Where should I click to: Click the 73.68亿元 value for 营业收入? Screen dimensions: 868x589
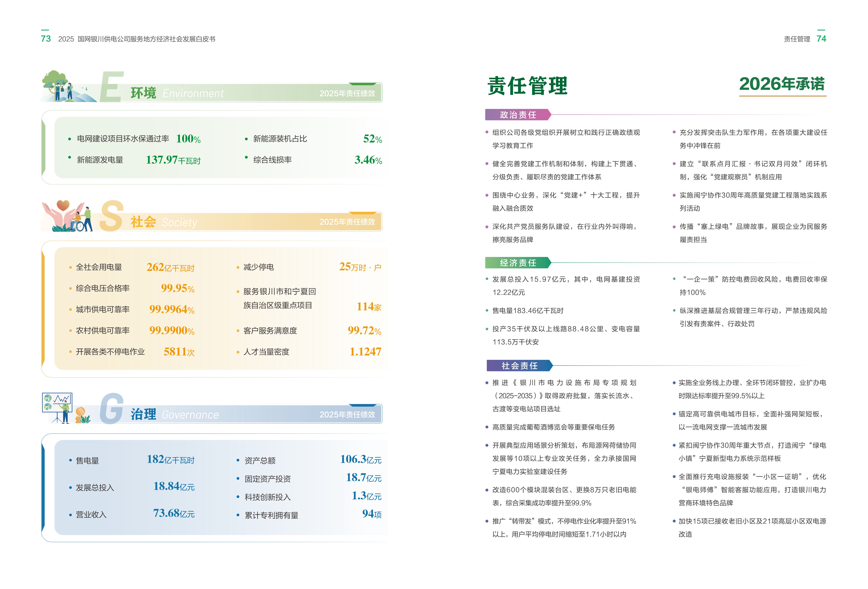click(x=174, y=514)
